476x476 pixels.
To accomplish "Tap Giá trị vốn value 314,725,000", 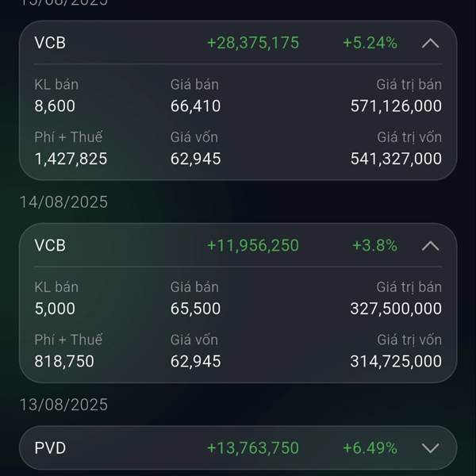I will click(396, 361).
